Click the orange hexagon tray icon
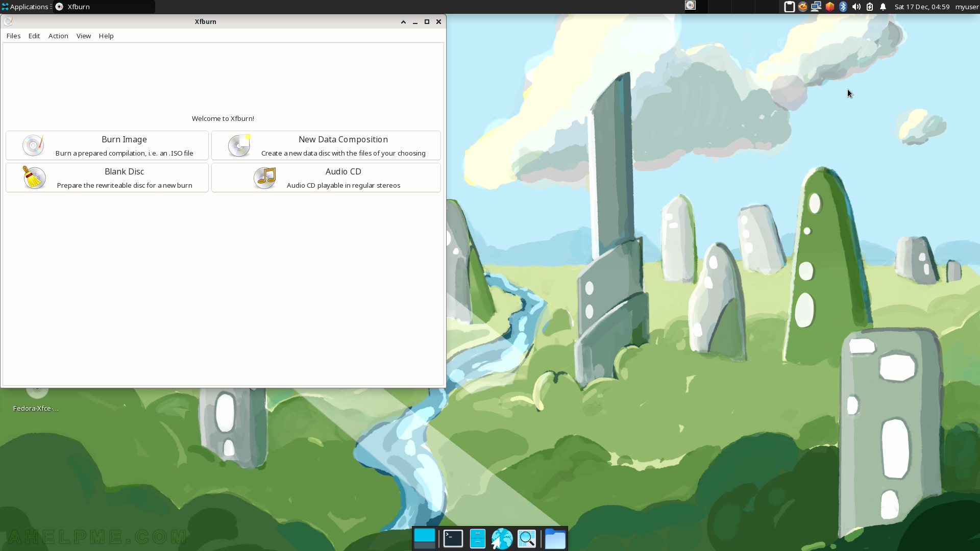Image resolution: width=980 pixels, height=551 pixels. pyautogui.click(x=830, y=7)
